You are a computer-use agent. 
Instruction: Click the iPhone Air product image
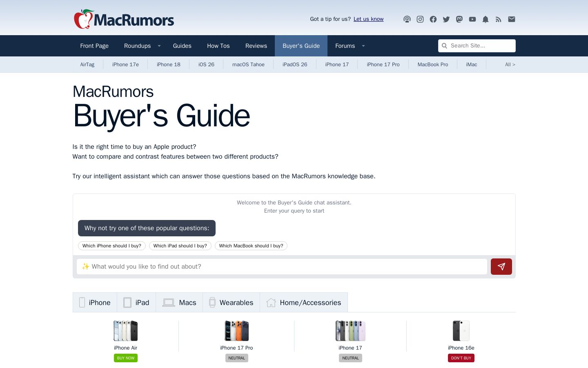point(126,331)
